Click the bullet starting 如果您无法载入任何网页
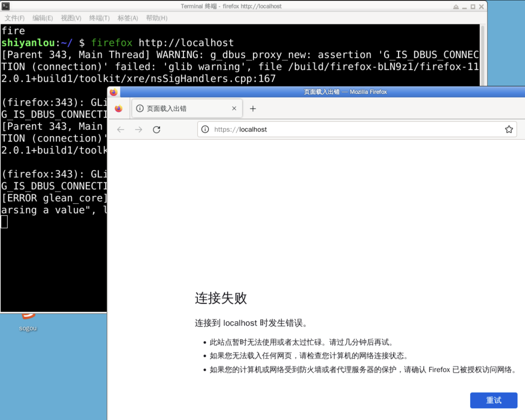This screenshot has width=525, height=420. 309,356
